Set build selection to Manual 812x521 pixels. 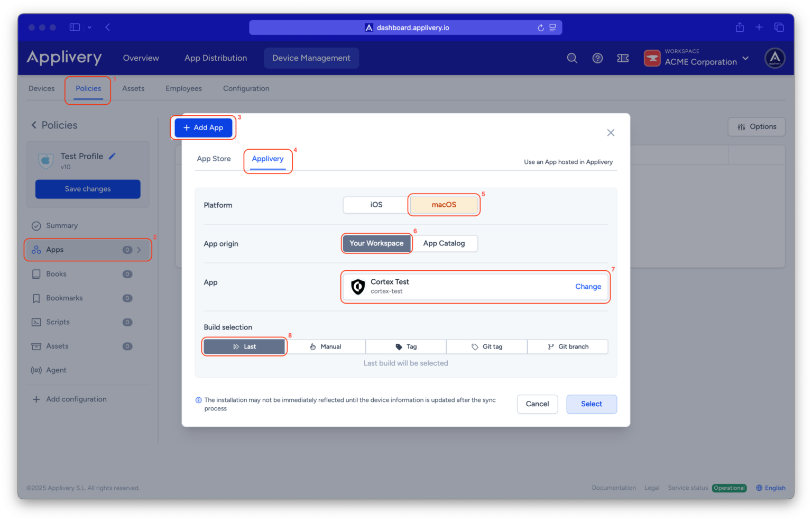click(326, 346)
